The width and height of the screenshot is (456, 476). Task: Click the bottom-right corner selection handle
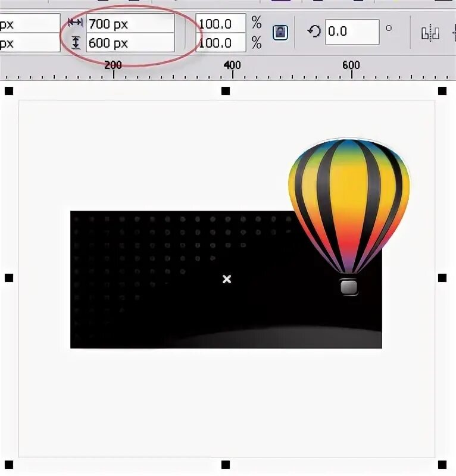click(442, 465)
